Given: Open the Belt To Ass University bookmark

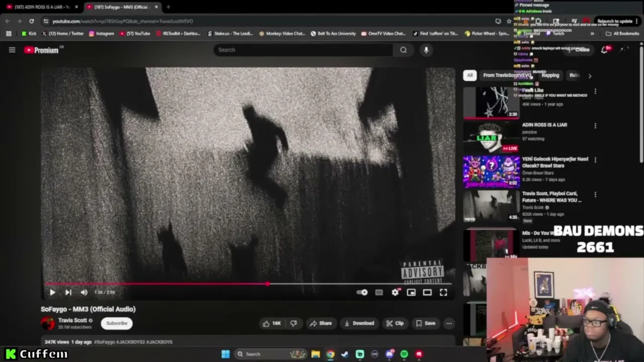Looking at the screenshot, I should (x=333, y=34).
